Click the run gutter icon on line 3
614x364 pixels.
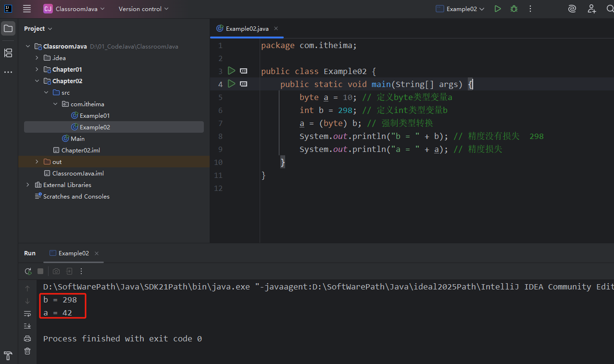coord(231,71)
